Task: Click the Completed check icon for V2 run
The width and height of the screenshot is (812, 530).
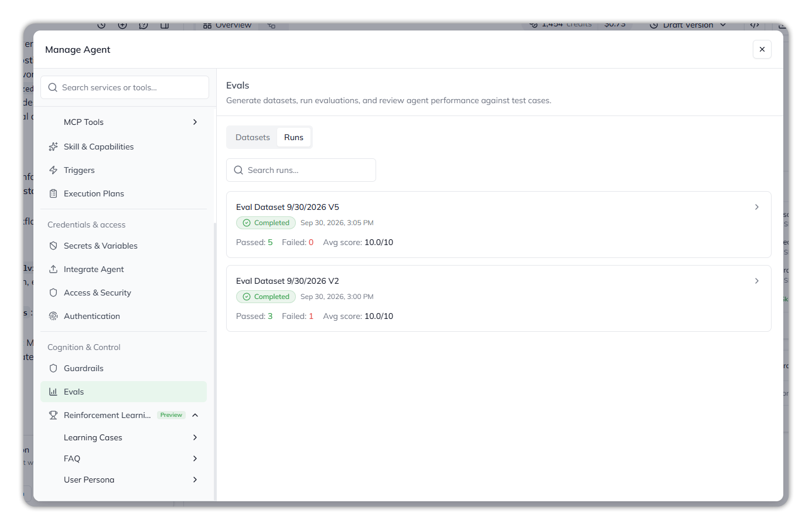Action: point(247,297)
